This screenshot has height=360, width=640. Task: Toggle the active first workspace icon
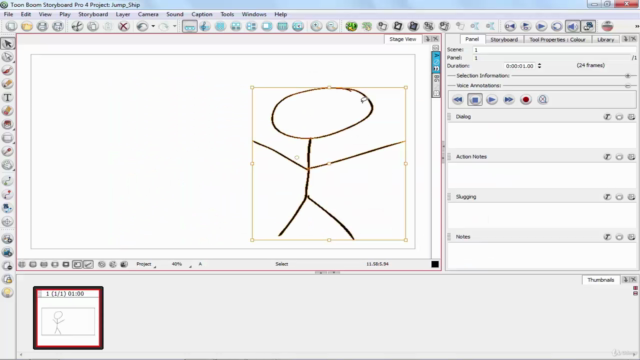click(x=190, y=27)
